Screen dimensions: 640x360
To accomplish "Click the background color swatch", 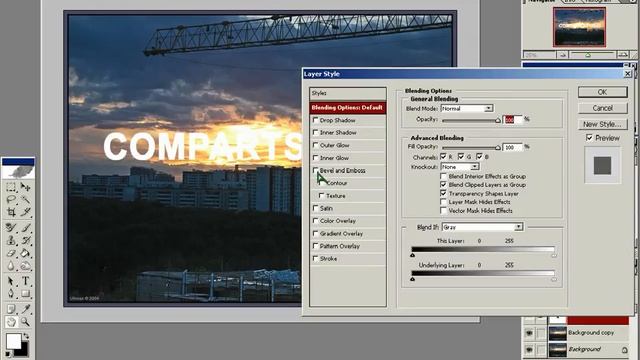I will 23,351.
